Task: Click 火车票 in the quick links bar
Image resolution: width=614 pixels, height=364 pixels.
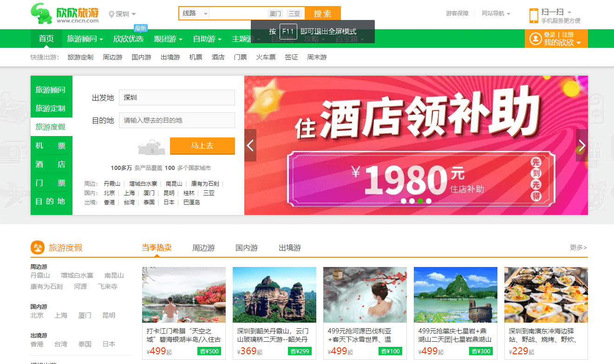Action: (x=266, y=57)
